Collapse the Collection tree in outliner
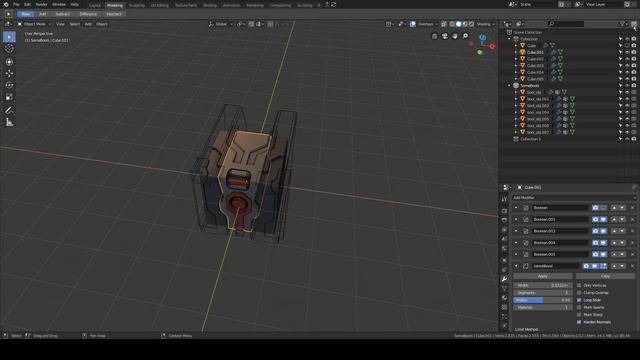 tap(509, 39)
